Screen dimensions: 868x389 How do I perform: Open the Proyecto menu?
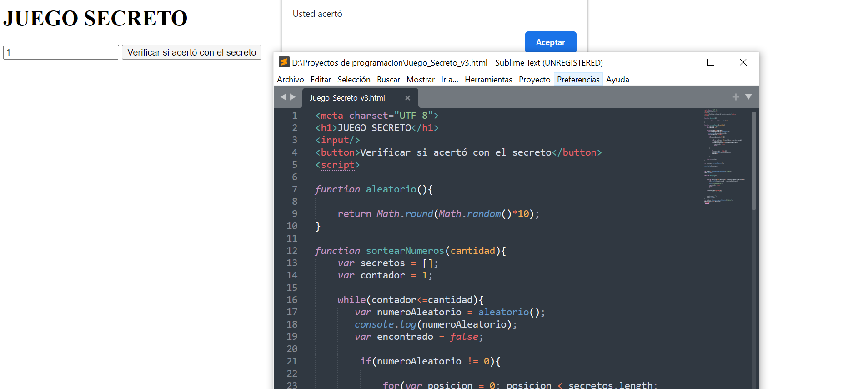[534, 80]
